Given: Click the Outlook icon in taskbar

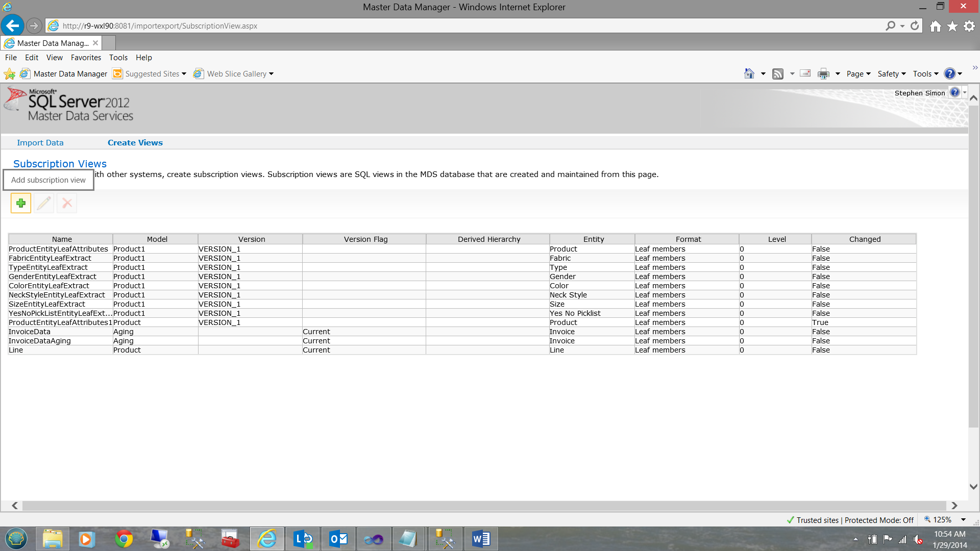Looking at the screenshot, I should coord(338,539).
